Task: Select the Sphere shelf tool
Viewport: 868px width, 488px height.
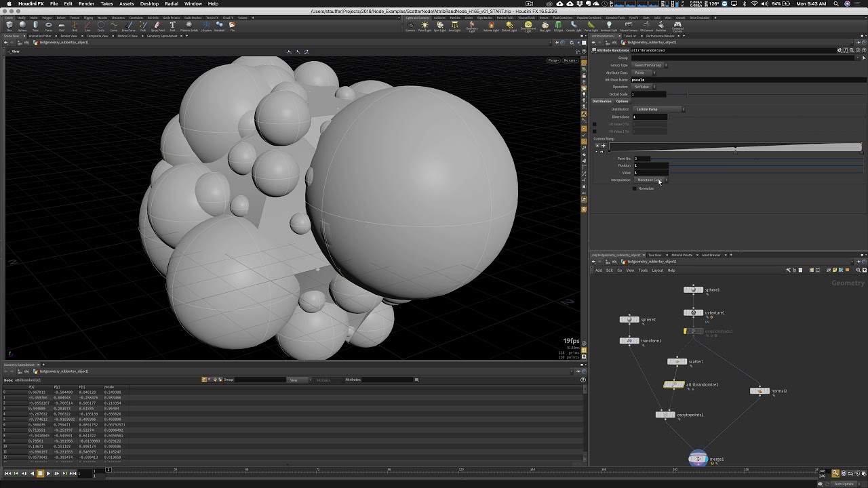Action: pos(22,26)
